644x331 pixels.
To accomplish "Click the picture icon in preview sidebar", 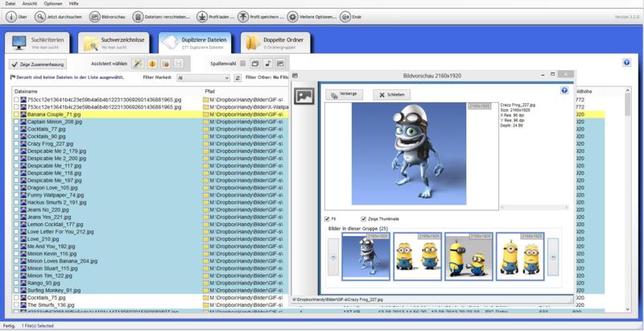I will [303, 96].
